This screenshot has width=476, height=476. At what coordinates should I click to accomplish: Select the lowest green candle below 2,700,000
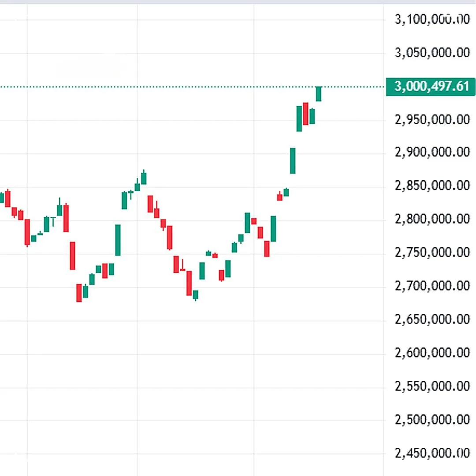(196, 295)
